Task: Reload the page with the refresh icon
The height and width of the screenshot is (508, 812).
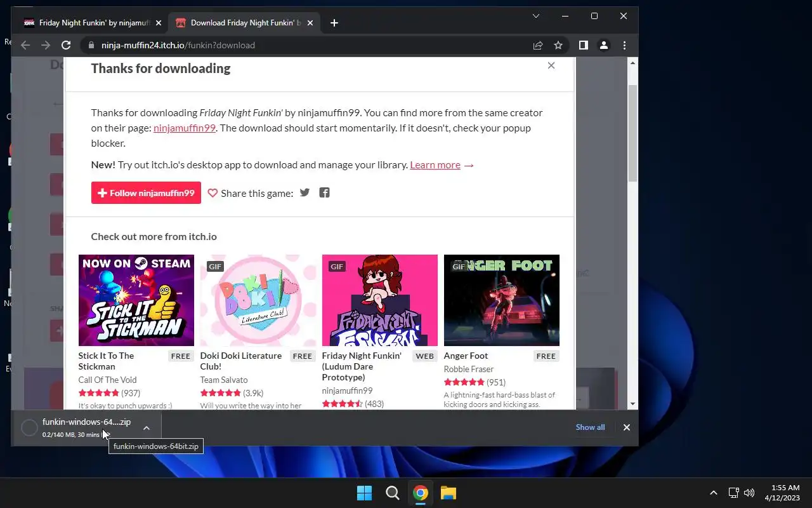Action: (x=66, y=45)
